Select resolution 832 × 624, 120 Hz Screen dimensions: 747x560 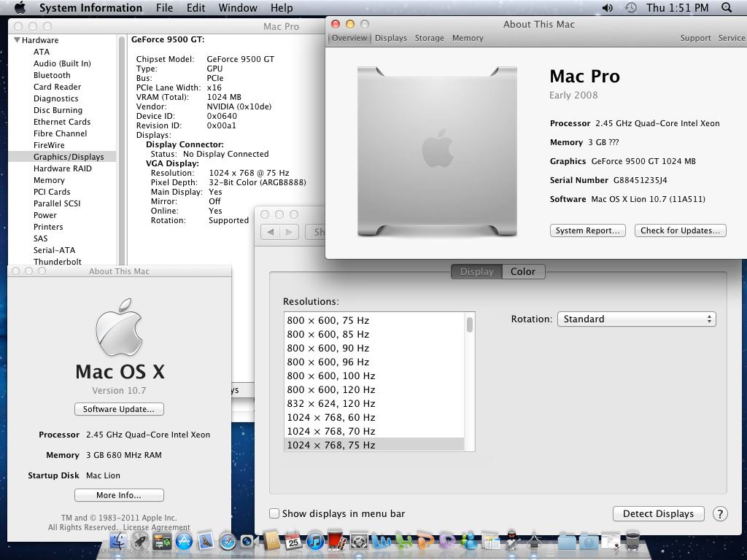[374, 404]
